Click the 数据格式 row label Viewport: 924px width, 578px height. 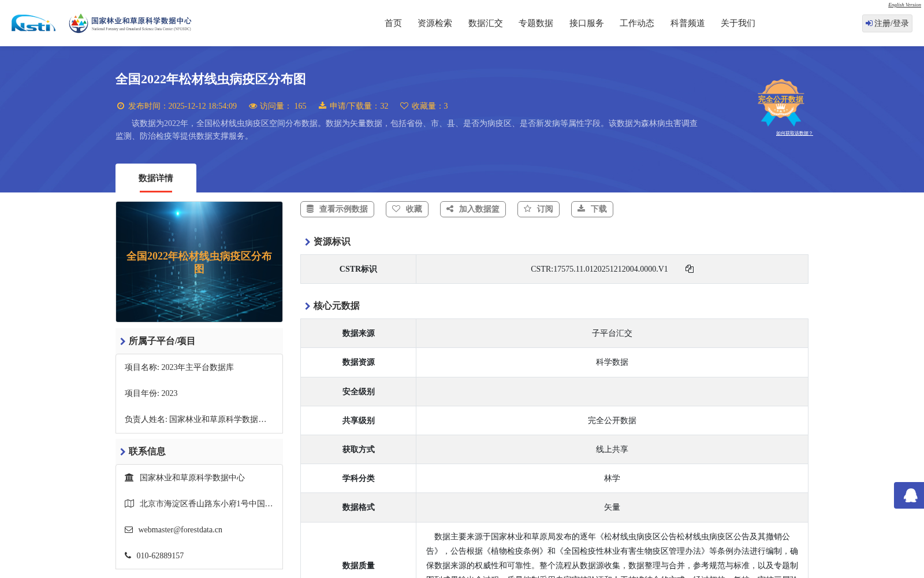coord(358,507)
